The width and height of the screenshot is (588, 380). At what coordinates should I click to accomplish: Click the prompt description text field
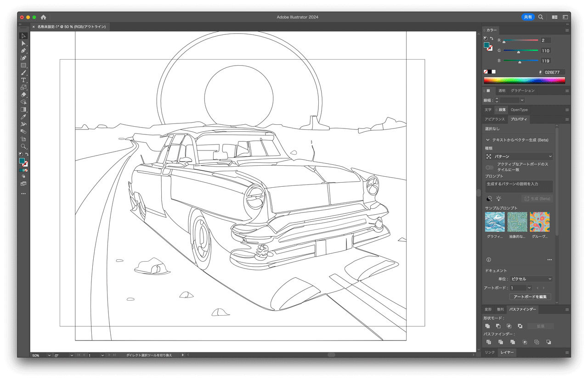pyautogui.click(x=519, y=186)
